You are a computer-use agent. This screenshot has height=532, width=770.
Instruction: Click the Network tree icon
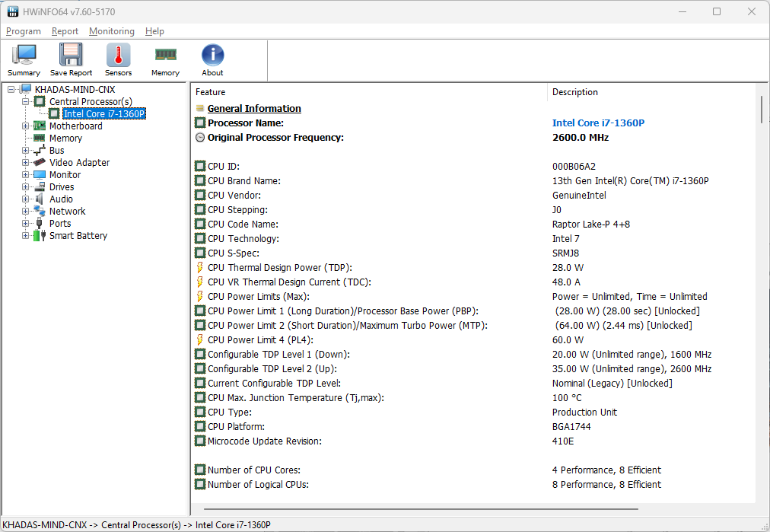(x=40, y=212)
